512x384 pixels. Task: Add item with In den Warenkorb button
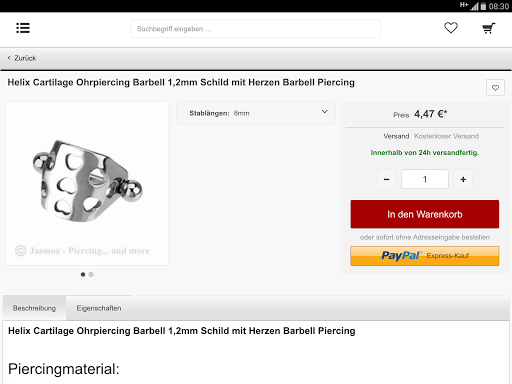[x=425, y=214]
